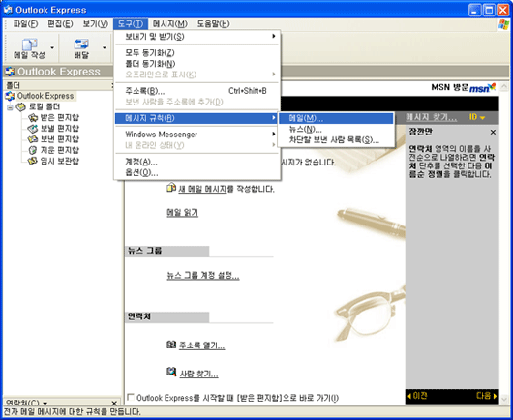Click the 메일 읽기 link
This screenshot has width=513, height=420.
(x=182, y=213)
